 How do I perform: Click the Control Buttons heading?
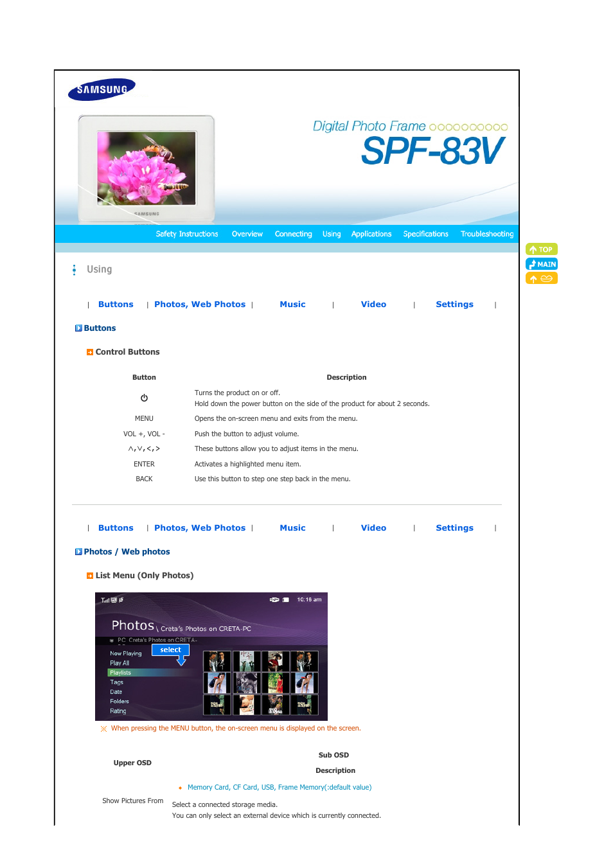[x=127, y=352]
